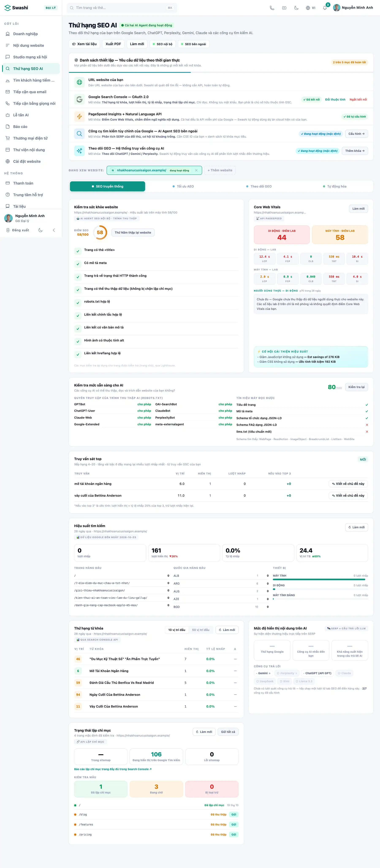Open the VI language selector
The width and height of the screenshot is (380, 868).
tap(311, 8)
